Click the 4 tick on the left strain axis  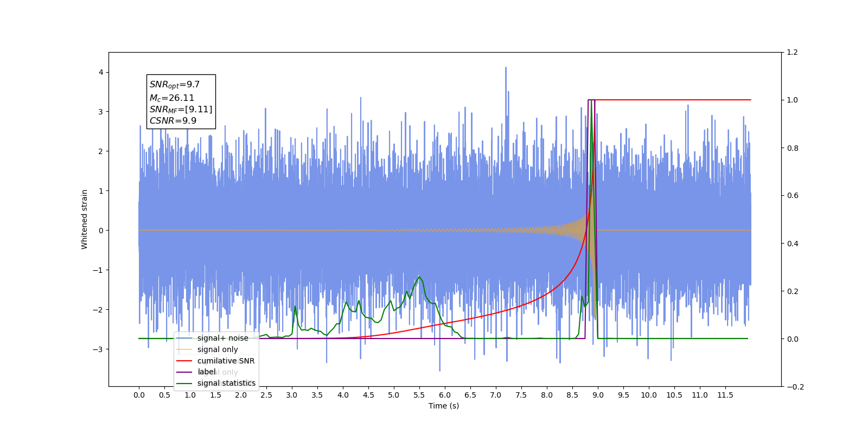(101, 72)
